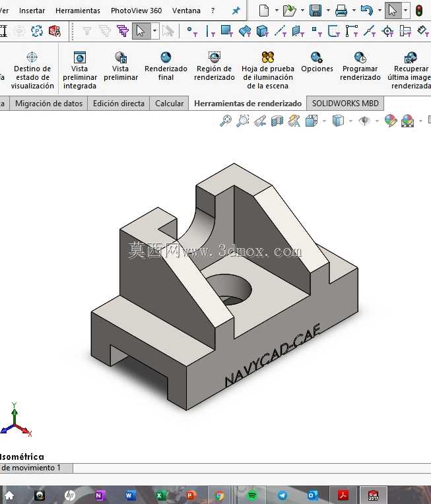Click Save floppy disk icon
This screenshot has width=431, height=504.
[x=315, y=11]
